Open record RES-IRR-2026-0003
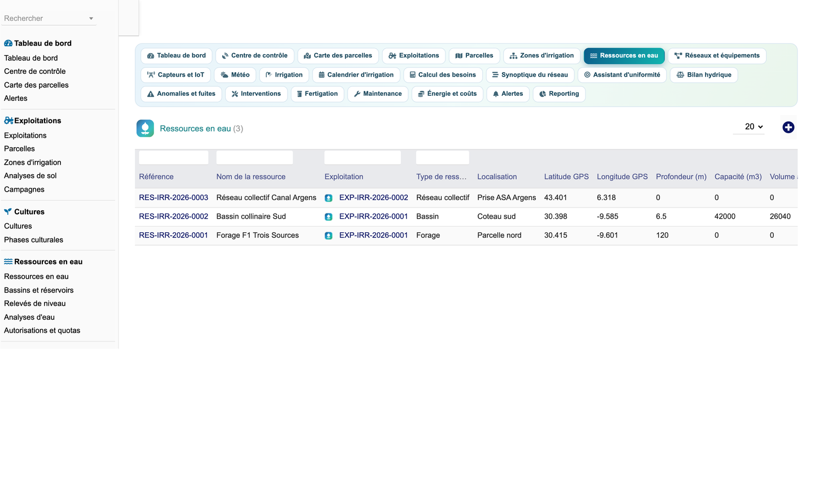The image size is (815, 504). click(x=174, y=198)
